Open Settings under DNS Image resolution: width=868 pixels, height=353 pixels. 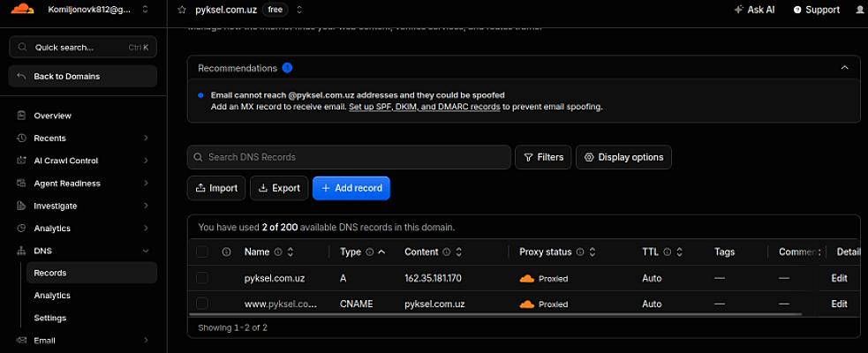point(49,319)
